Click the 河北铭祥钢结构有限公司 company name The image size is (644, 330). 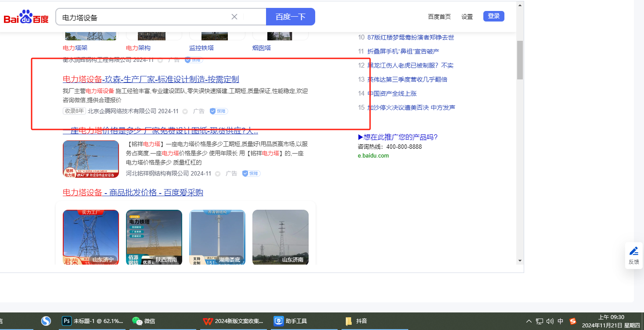click(x=157, y=173)
